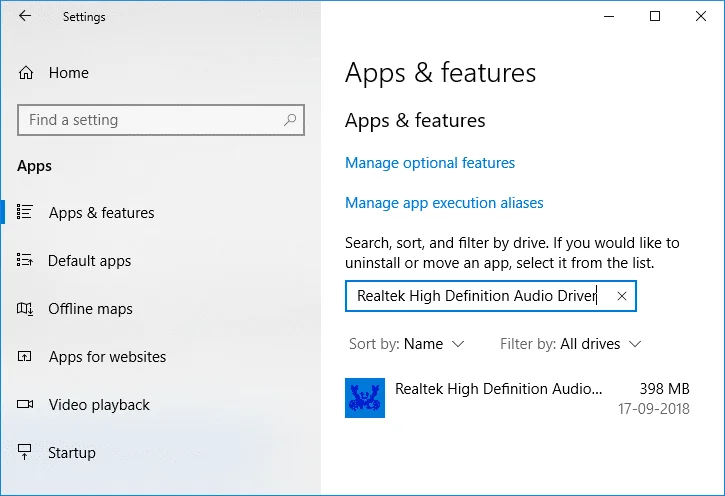Open Offline maps section

(90, 309)
